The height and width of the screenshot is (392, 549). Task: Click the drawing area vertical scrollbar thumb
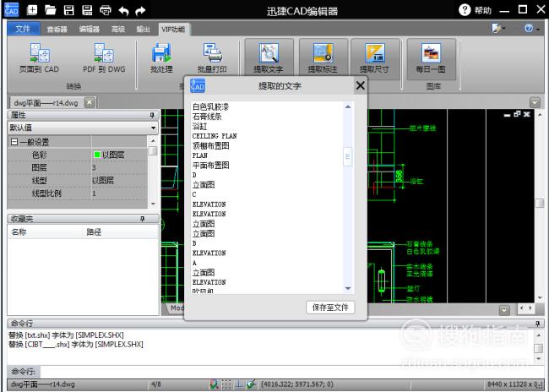pyautogui.click(x=540, y=204)
